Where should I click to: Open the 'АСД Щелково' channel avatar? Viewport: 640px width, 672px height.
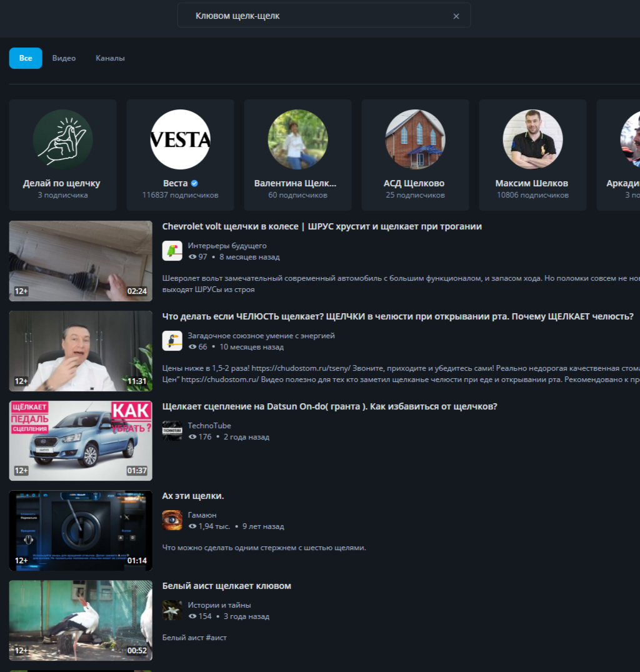[415, 139]
